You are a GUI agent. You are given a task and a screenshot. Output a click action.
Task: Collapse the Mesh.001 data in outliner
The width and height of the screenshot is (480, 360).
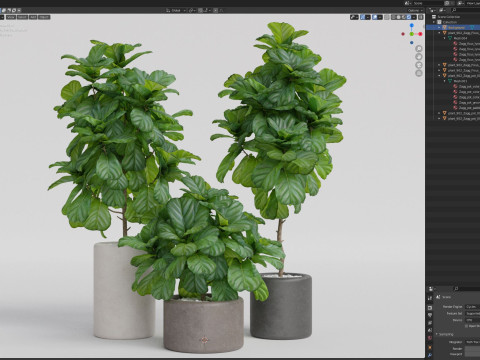pos(444,81)
